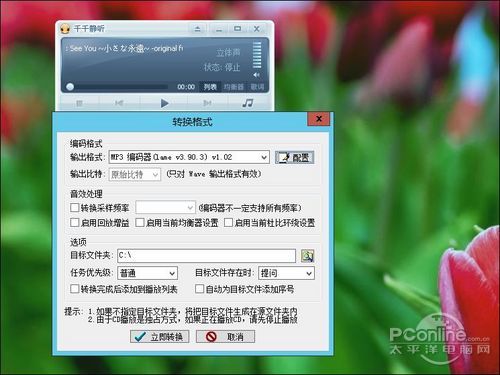Screen dimensions: 500x375
Task: Enable the 启用当前均衡器设置 checkbox
Action: pyautogui.click(x=140, y=222)
